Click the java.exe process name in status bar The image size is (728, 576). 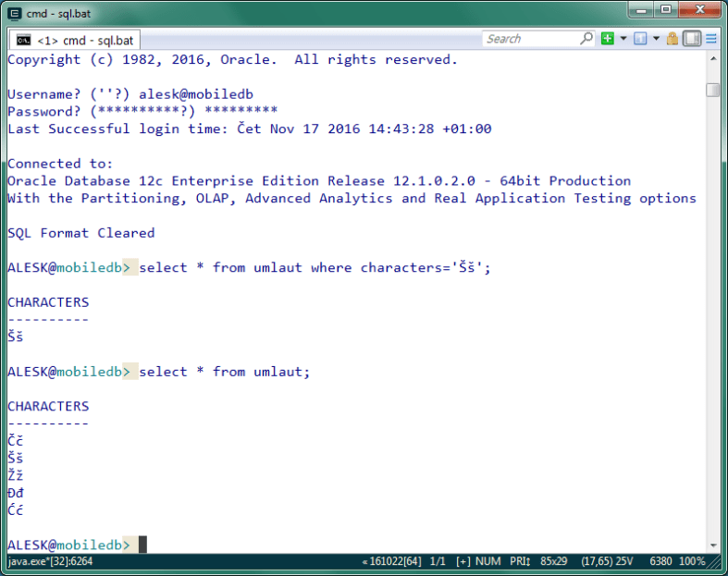click(x=50, y=561)
